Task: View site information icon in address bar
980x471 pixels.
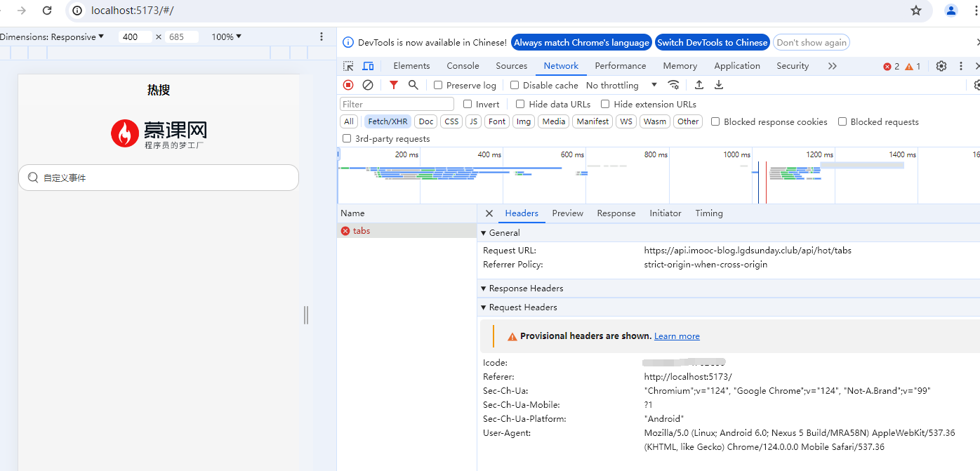Action: coord(78,11)
